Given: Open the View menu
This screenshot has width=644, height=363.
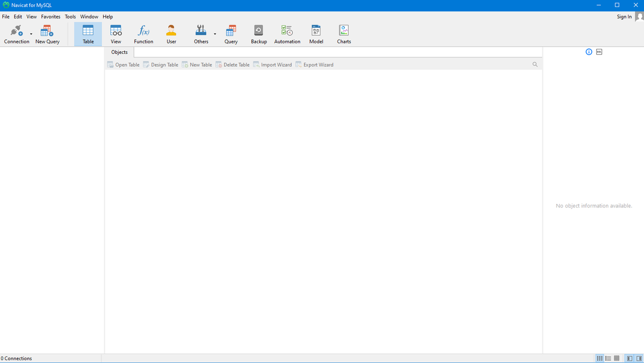Looking at the screenshot, I should point(32,17).
